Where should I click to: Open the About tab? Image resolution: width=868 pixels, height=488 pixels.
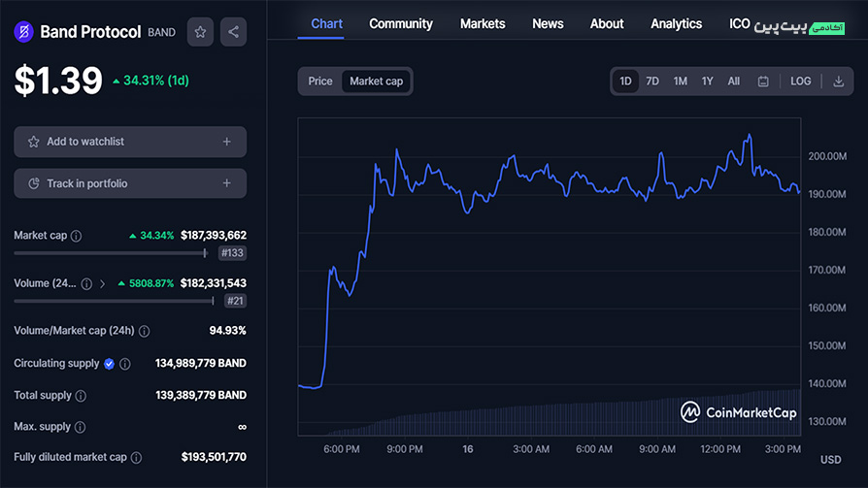point(607,24)
